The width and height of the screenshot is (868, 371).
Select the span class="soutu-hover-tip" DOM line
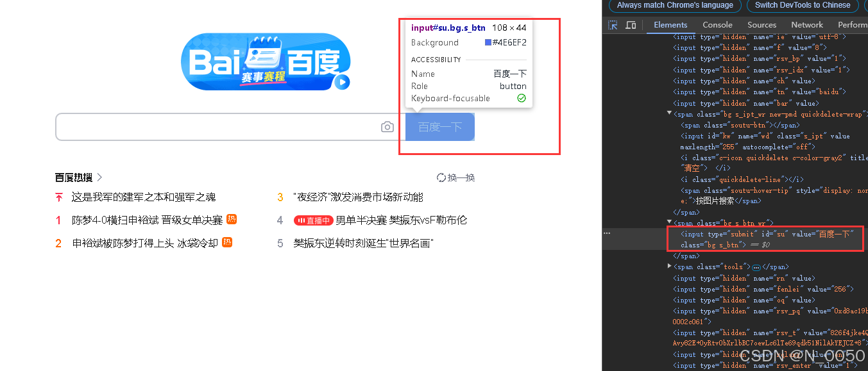tap(773, 195)
